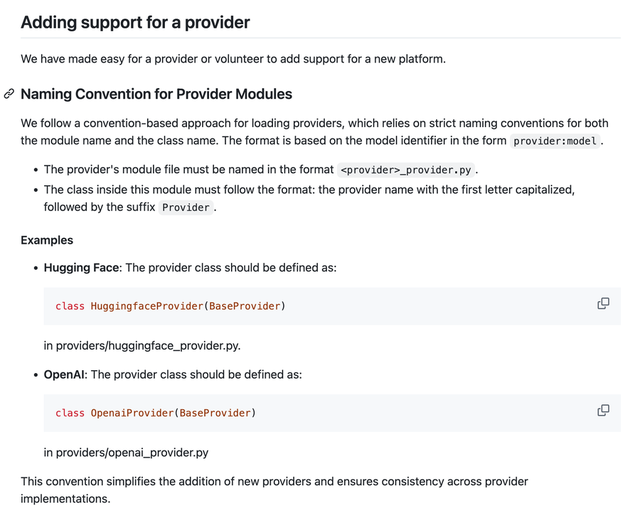Click the anchor link icon beside Naming Convention heading
The height and width of the screenshot is (528, 640).
(x=9, y=94)
